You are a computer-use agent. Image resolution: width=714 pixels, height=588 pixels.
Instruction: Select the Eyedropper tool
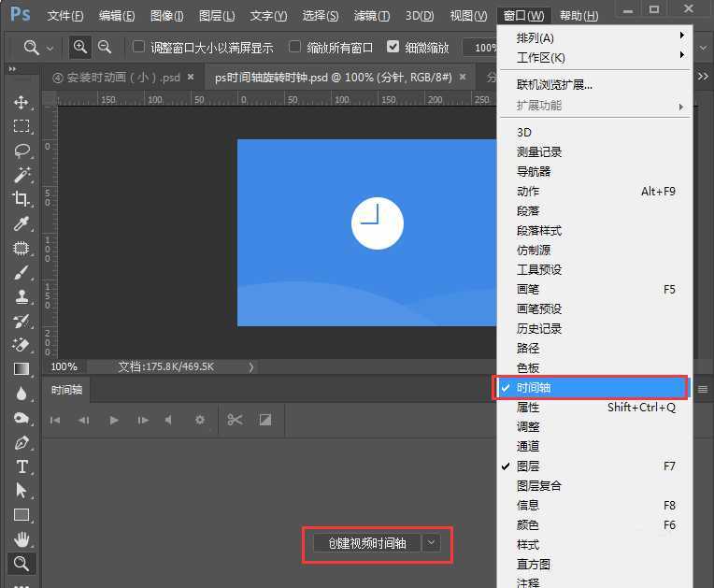coord(21,223)
